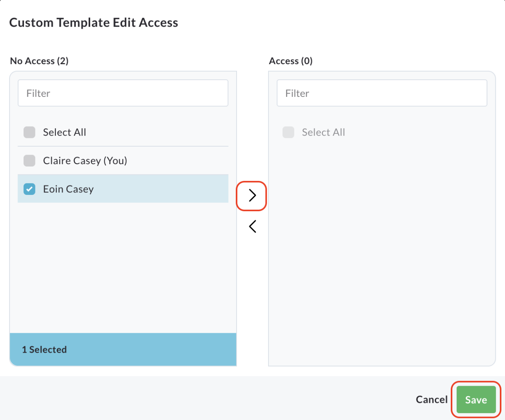Click the Select All label on left
The image size is (505, 420).
tap(65, 132)
